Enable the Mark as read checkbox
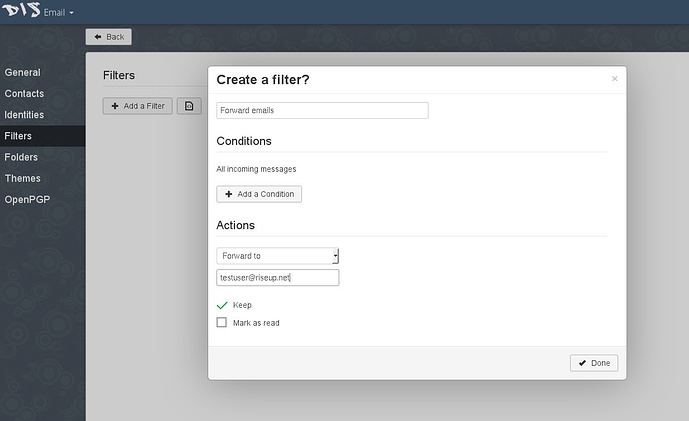 (221, 323)
